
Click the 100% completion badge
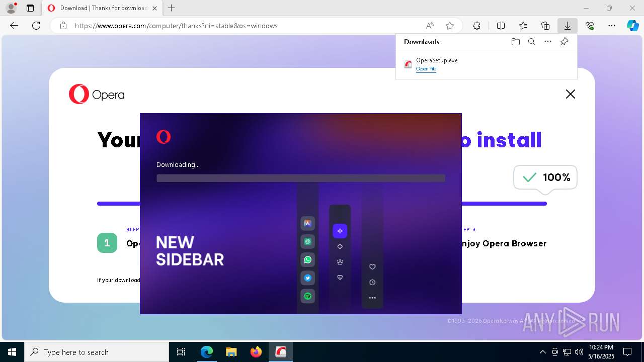(545, 177)
